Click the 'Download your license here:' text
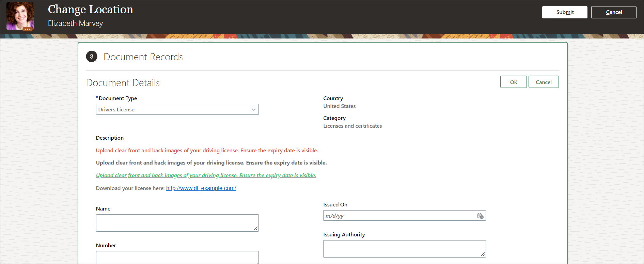Viewport: 644px width, 264px height. pyautogui.click(x=130, y=188)
